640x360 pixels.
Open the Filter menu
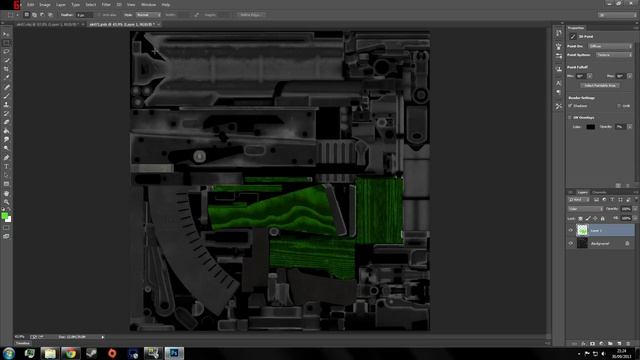coord(106,4)
